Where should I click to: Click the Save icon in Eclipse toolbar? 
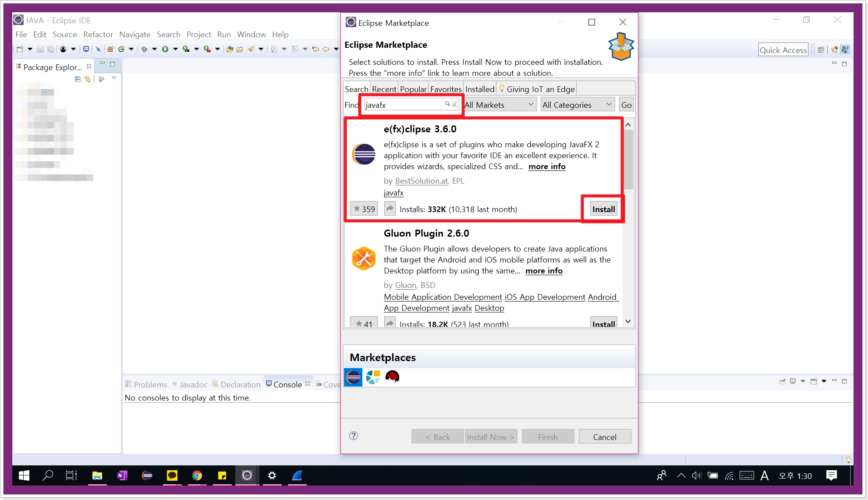[40, 49]
